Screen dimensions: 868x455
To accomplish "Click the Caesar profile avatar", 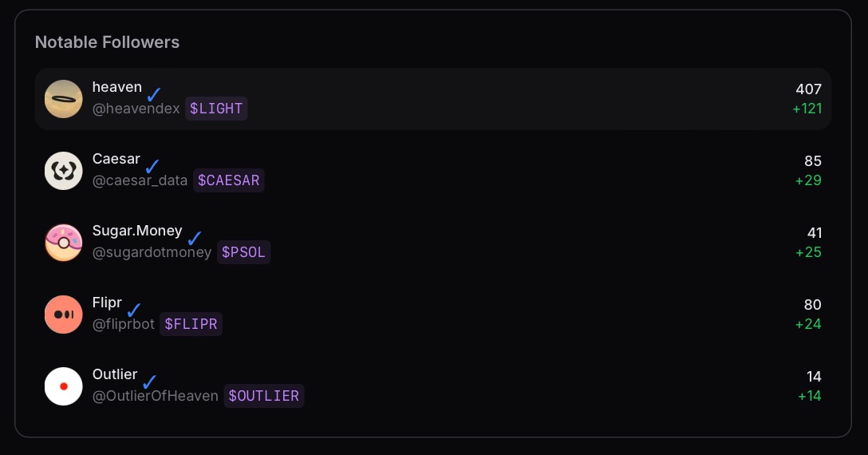I will coord(64,171).
